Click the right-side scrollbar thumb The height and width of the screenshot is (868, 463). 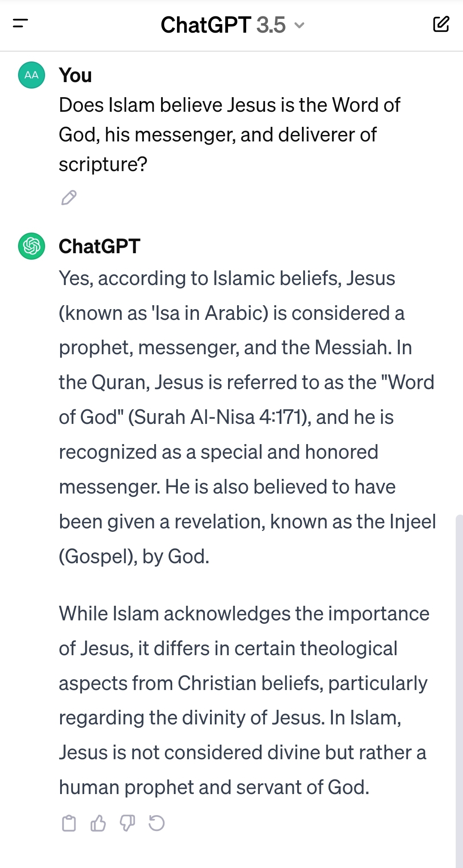[x=459, y=688]
